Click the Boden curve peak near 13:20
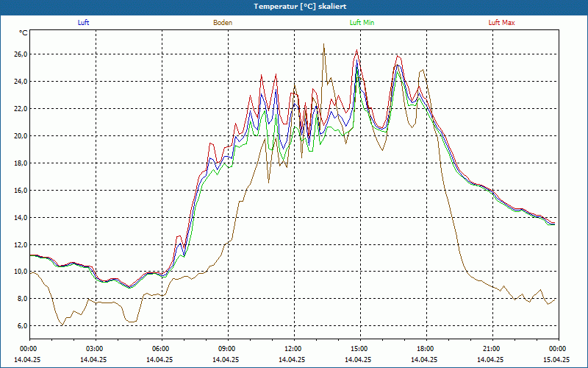The image size is (588, 368). (x=323, y=44)
